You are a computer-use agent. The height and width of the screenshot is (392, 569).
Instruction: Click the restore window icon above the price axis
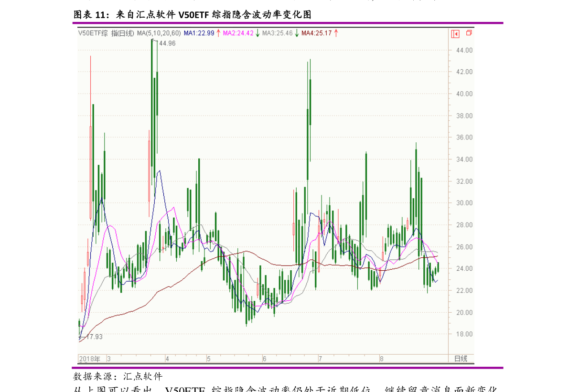(x=469, y=33)
